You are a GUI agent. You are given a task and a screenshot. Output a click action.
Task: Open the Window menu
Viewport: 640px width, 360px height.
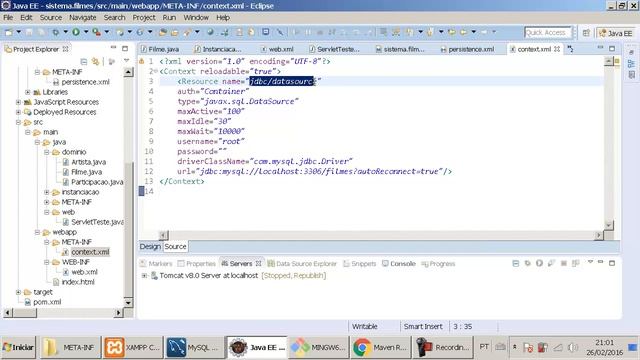pos(196,18)
